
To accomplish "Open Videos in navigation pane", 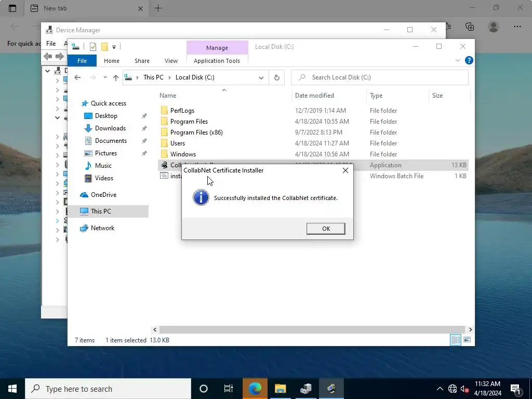I will click(x=104, y=178).
